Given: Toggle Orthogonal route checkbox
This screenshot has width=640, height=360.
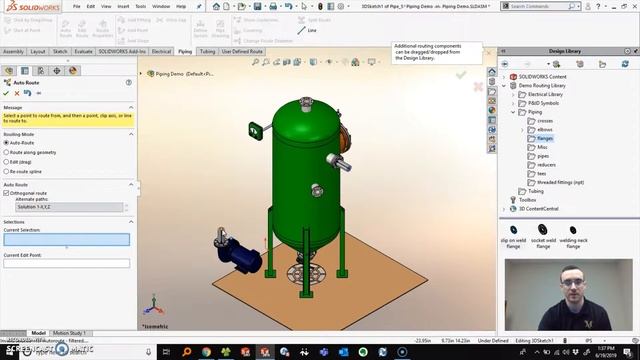Looking at the screenshot, I should coord(6,193).
